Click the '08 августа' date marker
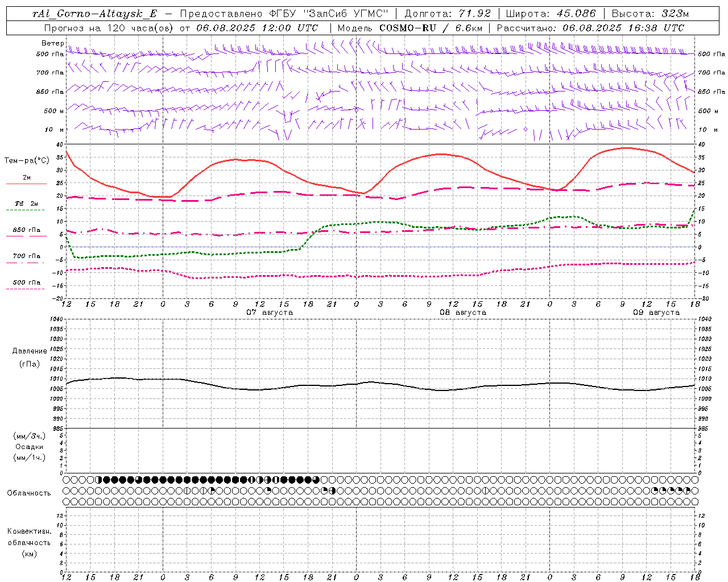The image size is (728, 582). click(x=463, y=313)
